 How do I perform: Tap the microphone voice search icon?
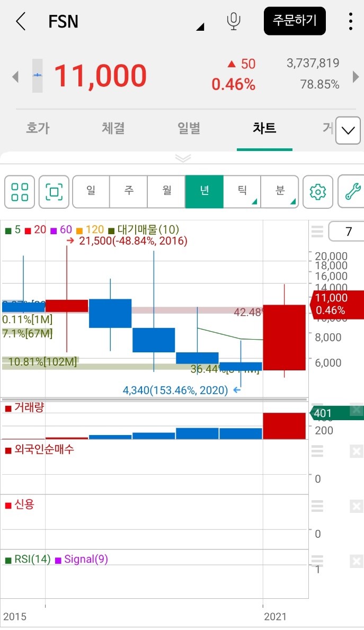coord(234,21)
